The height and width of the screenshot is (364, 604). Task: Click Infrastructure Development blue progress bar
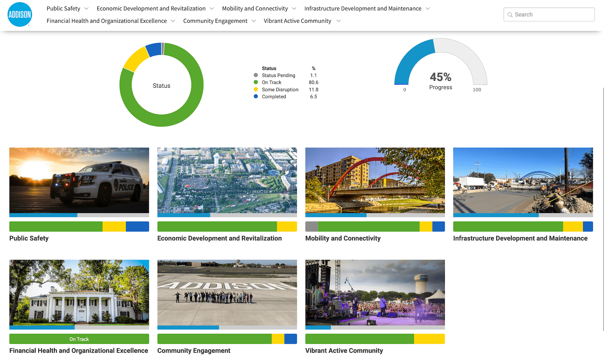click(496, 215)
